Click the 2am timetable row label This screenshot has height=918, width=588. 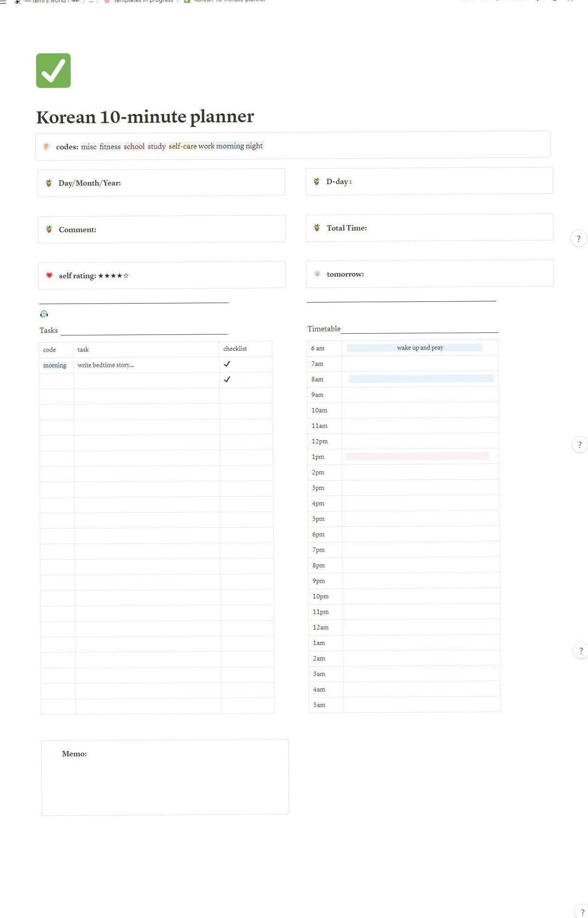coord(319,658)
